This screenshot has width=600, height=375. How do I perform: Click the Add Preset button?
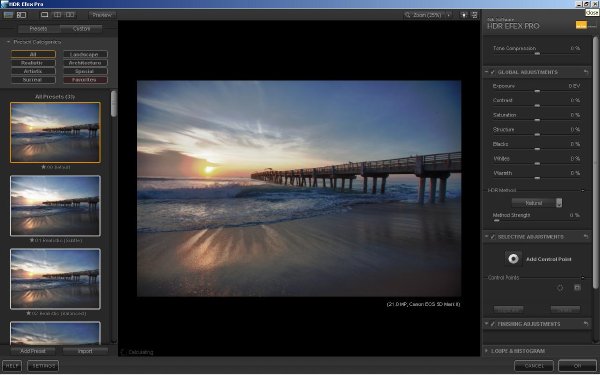point(33,351)
